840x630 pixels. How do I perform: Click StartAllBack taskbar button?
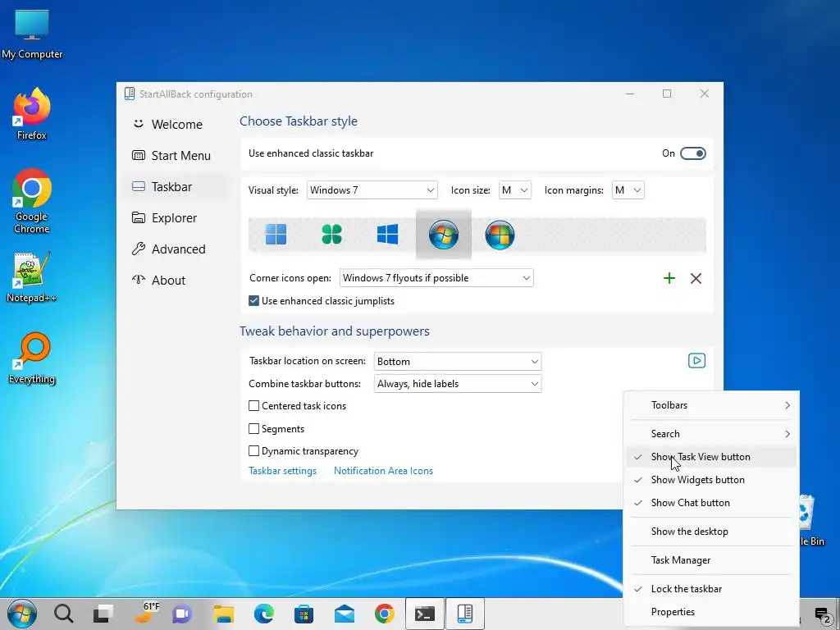(x=465, y=614)
